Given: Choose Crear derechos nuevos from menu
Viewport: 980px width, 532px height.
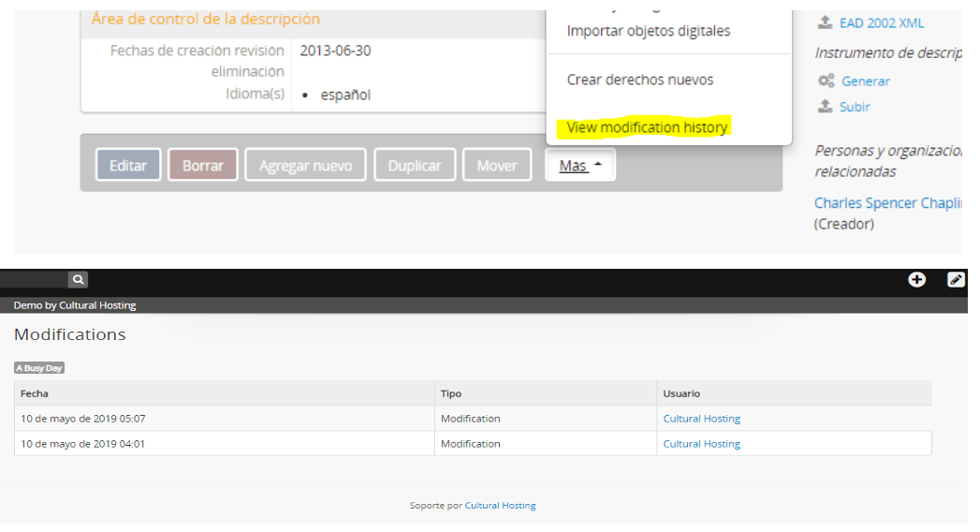Looking at the screenshot, I should (x=640, y=80).
